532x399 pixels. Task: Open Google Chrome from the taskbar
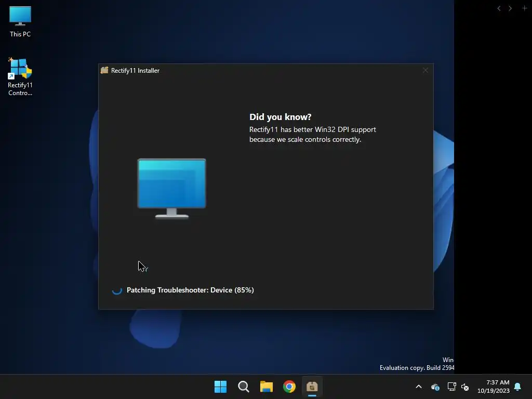[x=289, y=387]
